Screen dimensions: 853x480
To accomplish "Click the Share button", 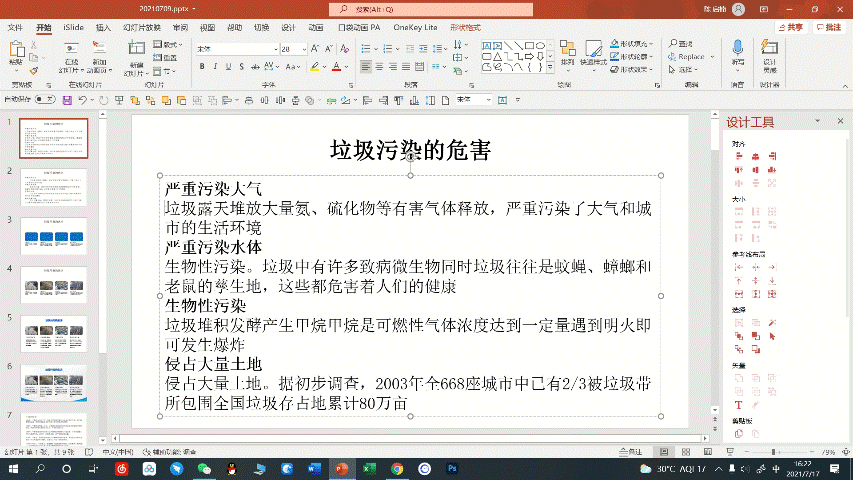I will 790,27.
